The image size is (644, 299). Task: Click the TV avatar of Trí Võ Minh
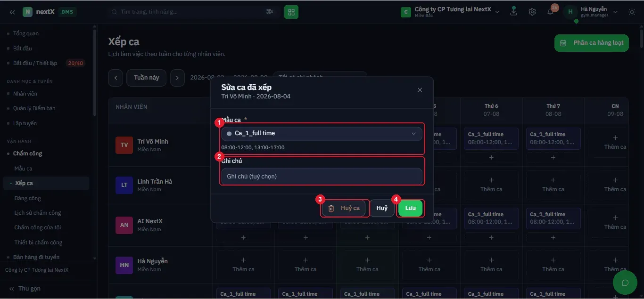pos(124,145)
